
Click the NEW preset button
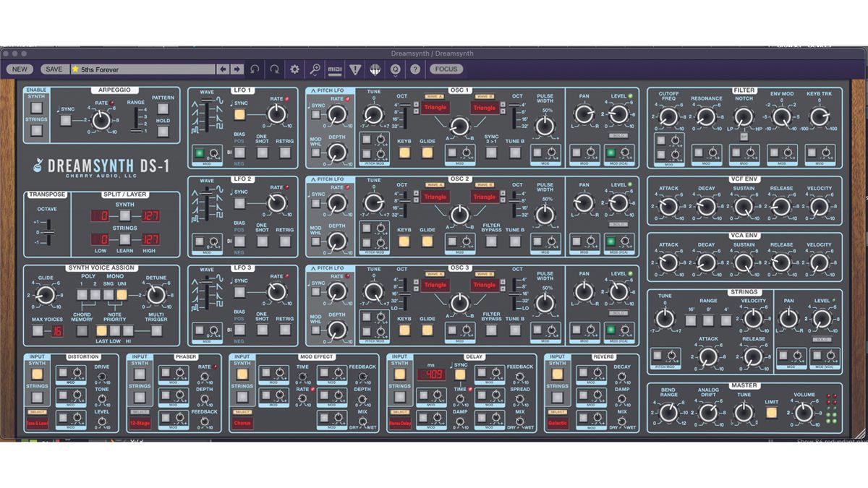point(20,69)
